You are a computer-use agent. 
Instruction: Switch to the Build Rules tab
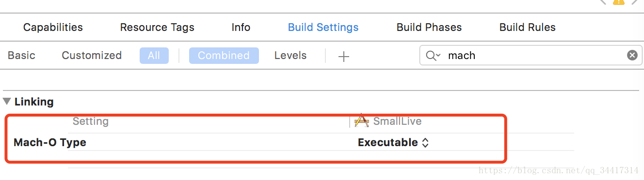coord(528,27)
